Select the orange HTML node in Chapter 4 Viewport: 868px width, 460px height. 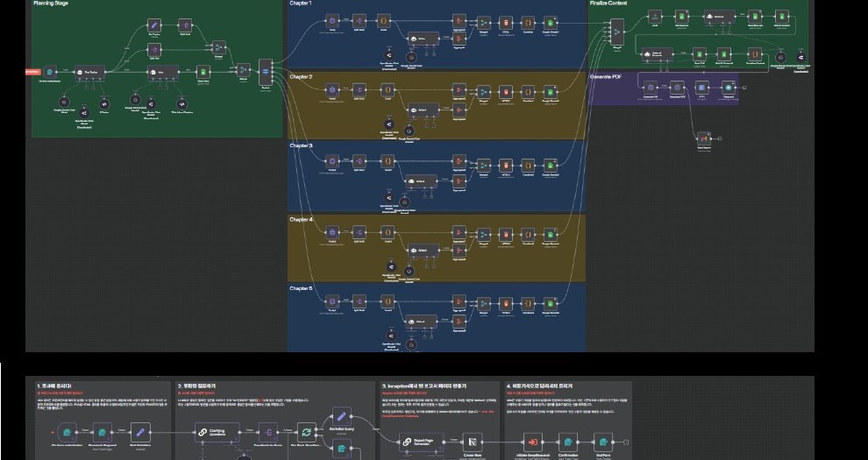click(x=505, y=235)
